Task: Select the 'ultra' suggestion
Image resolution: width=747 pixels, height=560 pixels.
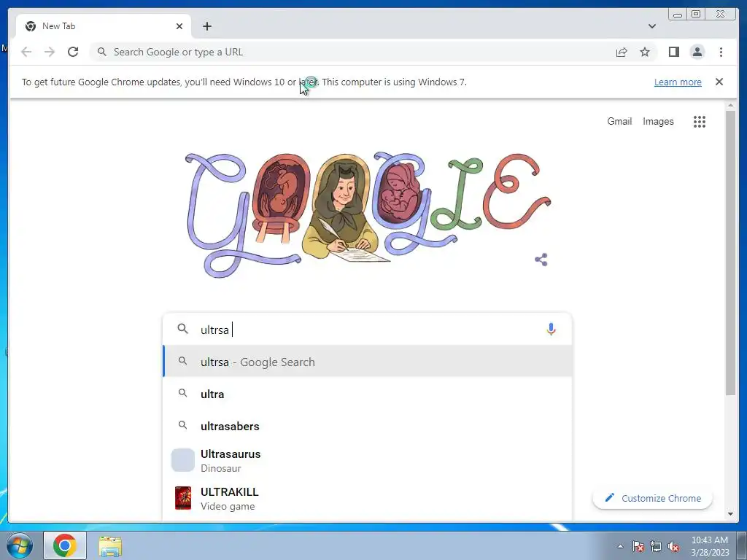Action: (367, 394)
